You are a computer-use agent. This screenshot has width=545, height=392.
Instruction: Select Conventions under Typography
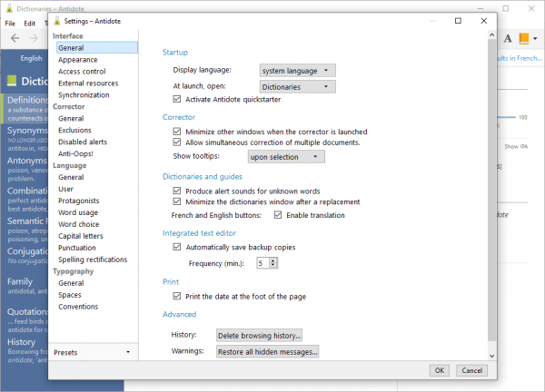[x=78, y=307]
